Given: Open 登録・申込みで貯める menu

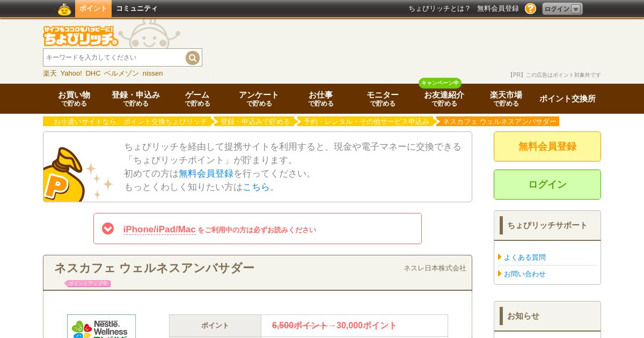Looking at the screenshot, I should point(136,99).
